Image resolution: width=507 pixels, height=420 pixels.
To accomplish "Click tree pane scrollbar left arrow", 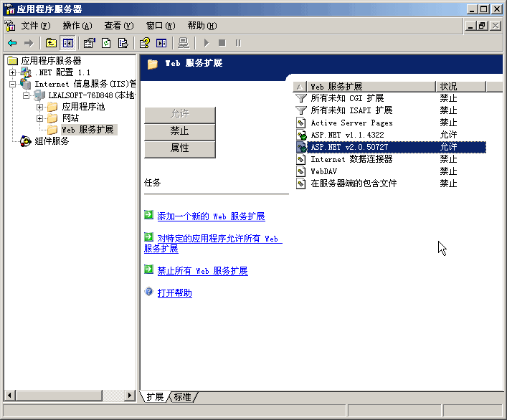I will tap(10, 395).
